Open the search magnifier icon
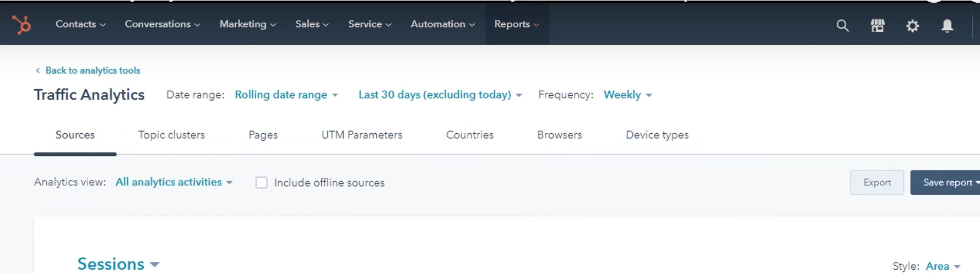The height and width of the screenshot is (273, 980). [842, 25]
